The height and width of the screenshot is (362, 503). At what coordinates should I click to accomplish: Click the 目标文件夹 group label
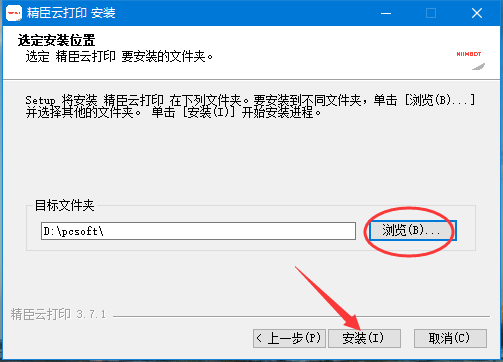(65, 205)
